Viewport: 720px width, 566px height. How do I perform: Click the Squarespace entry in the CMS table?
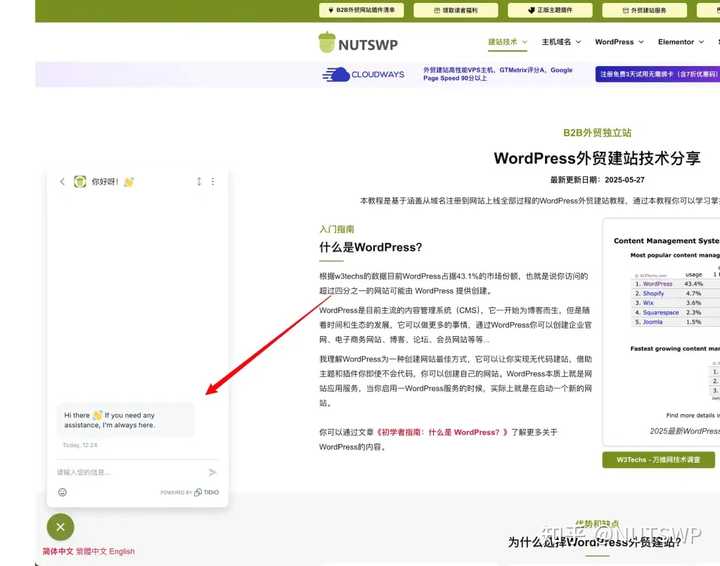pyautogui.click(x=660, y=313)
